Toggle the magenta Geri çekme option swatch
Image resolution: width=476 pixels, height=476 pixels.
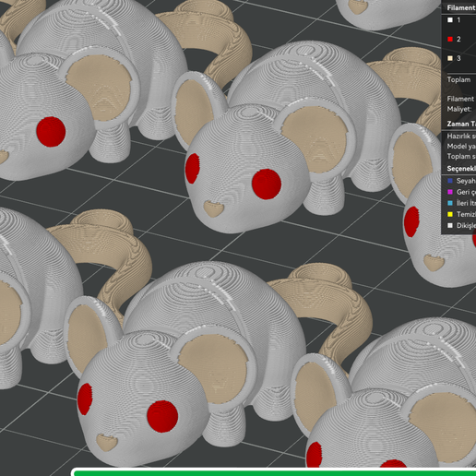[x=450, y=192]
